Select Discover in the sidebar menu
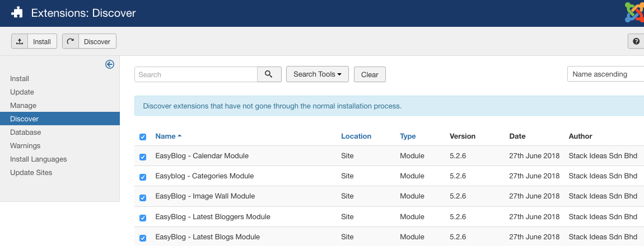This screenshot has height=246, width=644. (60, 119)
